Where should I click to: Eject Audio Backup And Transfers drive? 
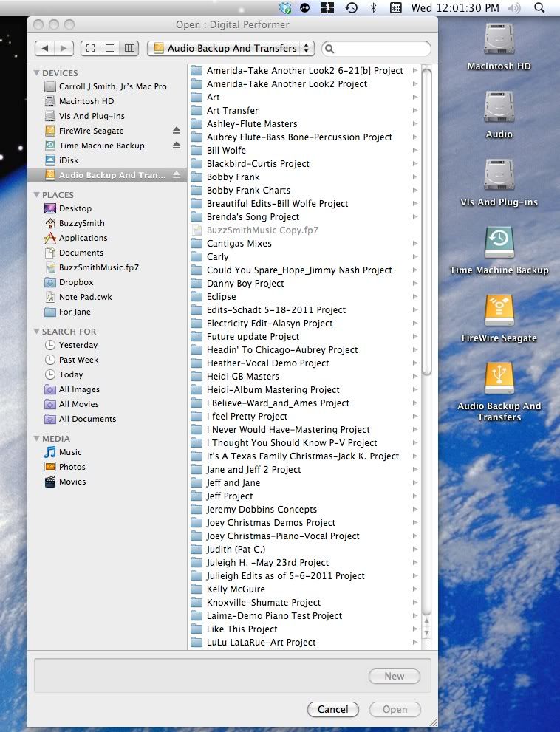pos(177,175)
